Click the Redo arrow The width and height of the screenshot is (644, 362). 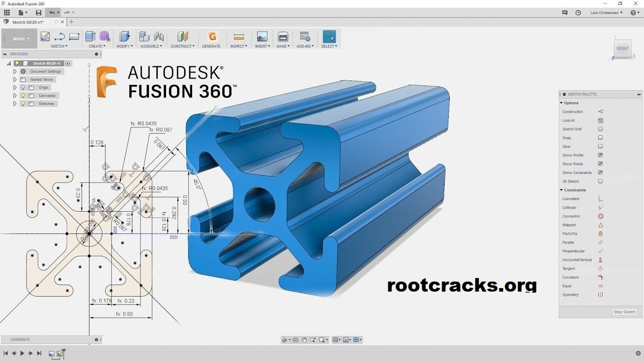pyautogui.click(x=67, y=13)
